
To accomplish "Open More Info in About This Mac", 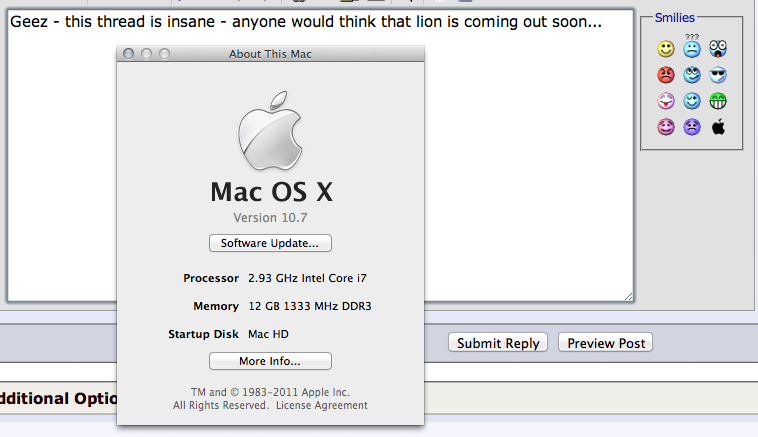I will (x=270, y=361).
